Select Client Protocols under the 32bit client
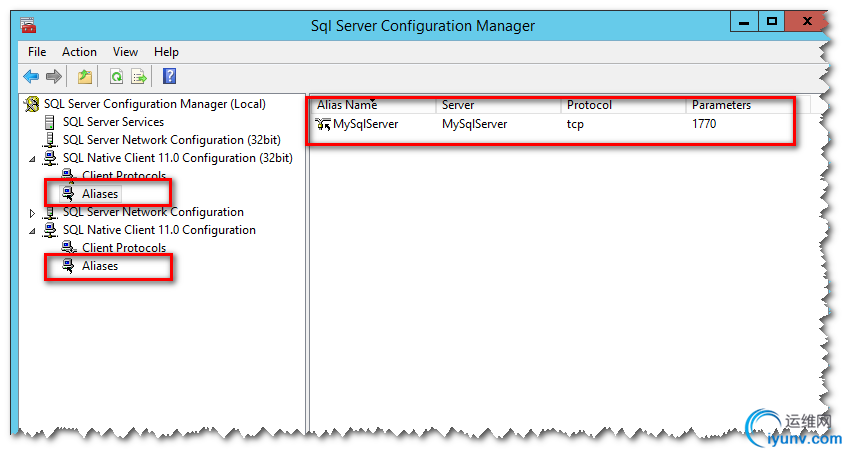848x455 pixels. 124,175
